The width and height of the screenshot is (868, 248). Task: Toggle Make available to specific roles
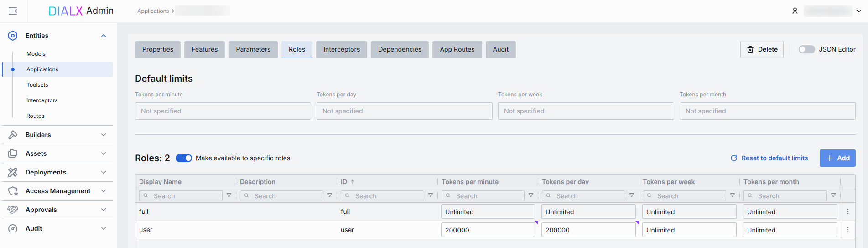point(184,158)
